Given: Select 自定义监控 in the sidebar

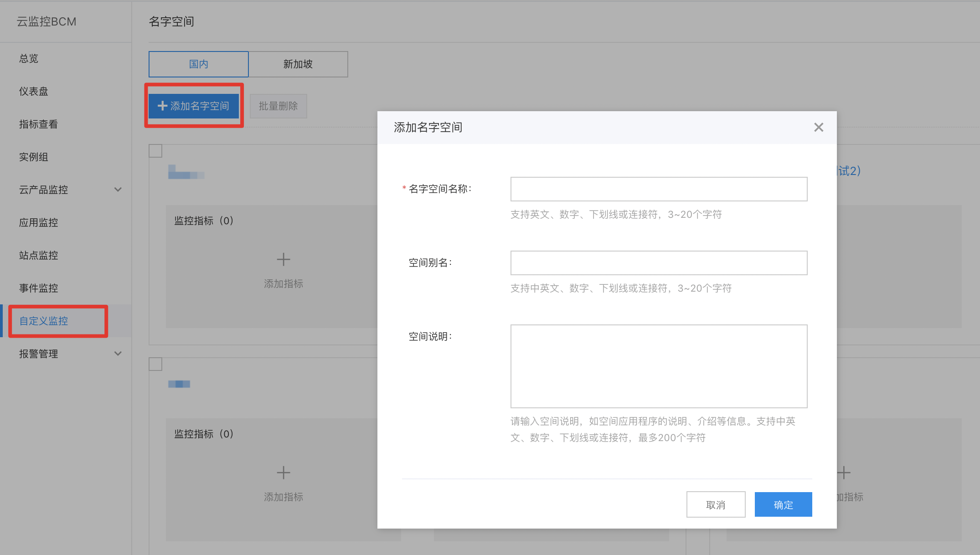Looking at the screenshot, I should pos(44,321).
